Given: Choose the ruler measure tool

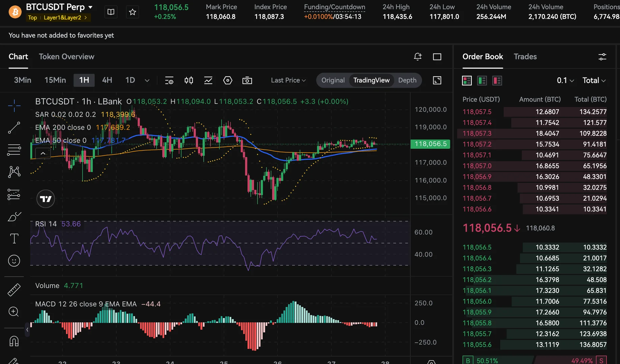Looking at the screenshot, I should coord(14,290).
